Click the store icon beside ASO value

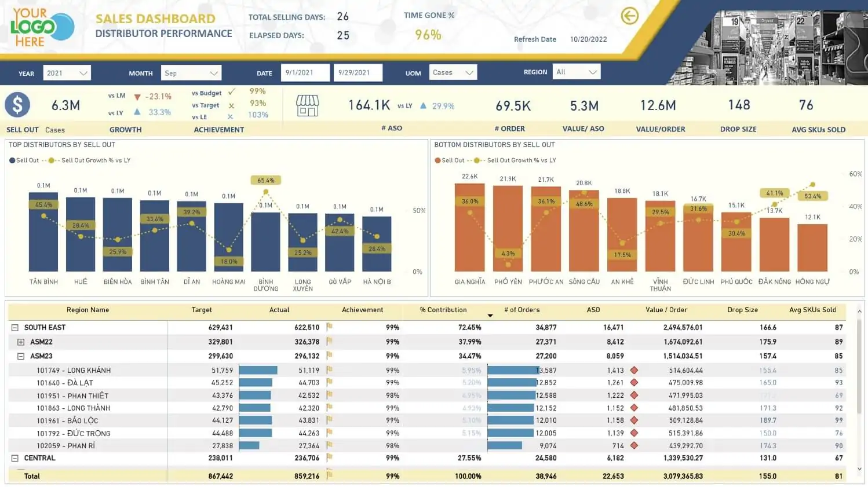pyautogui.click(x=308, y=105)
